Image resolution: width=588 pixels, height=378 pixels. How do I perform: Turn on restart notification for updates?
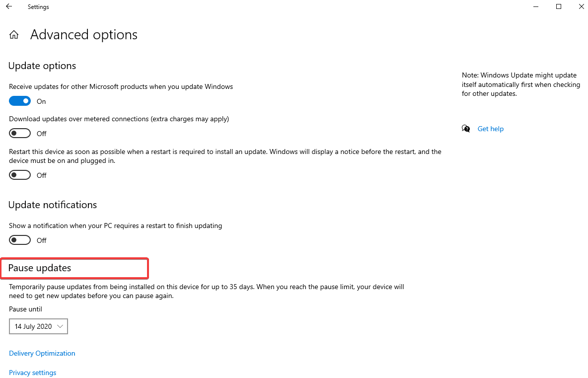point(19,239)
